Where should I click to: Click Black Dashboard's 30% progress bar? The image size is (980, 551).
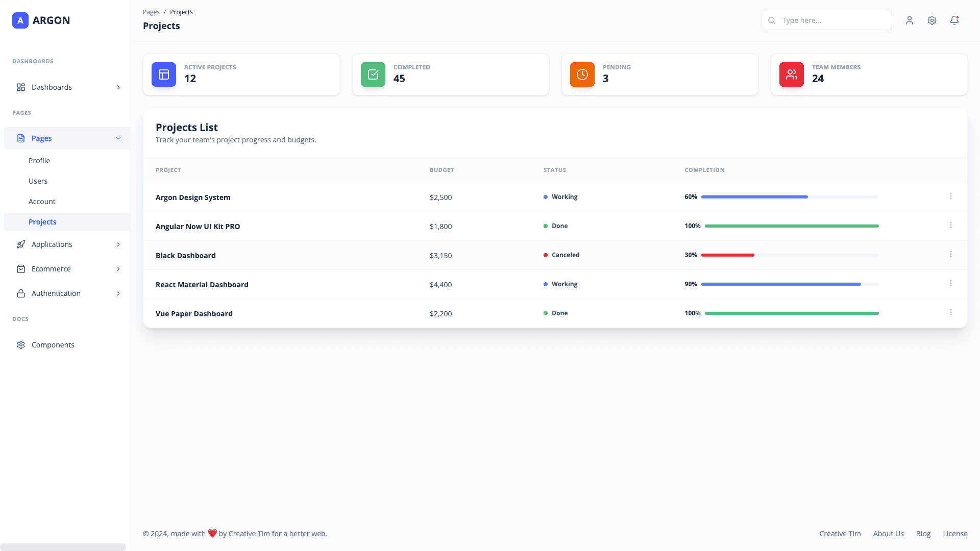[x=728, y=255]
